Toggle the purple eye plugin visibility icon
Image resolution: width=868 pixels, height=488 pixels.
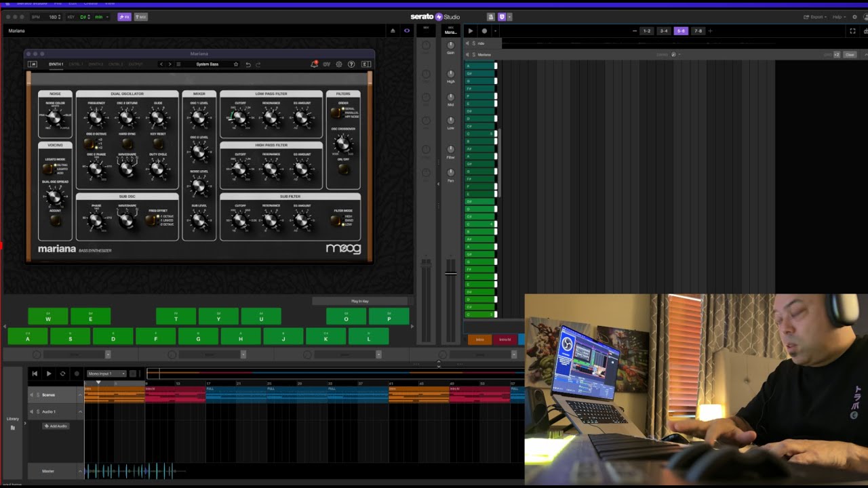(x=407, y=30)
